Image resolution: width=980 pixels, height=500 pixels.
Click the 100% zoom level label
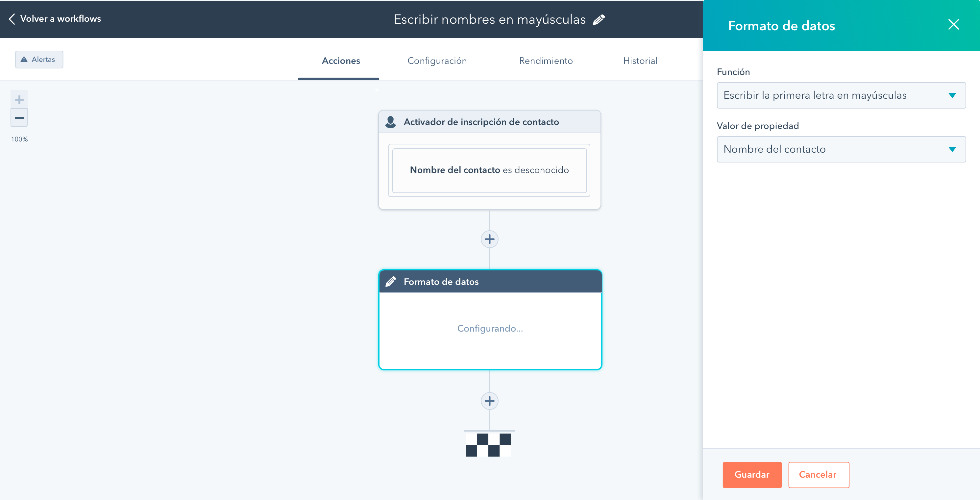tap(19, 139)
